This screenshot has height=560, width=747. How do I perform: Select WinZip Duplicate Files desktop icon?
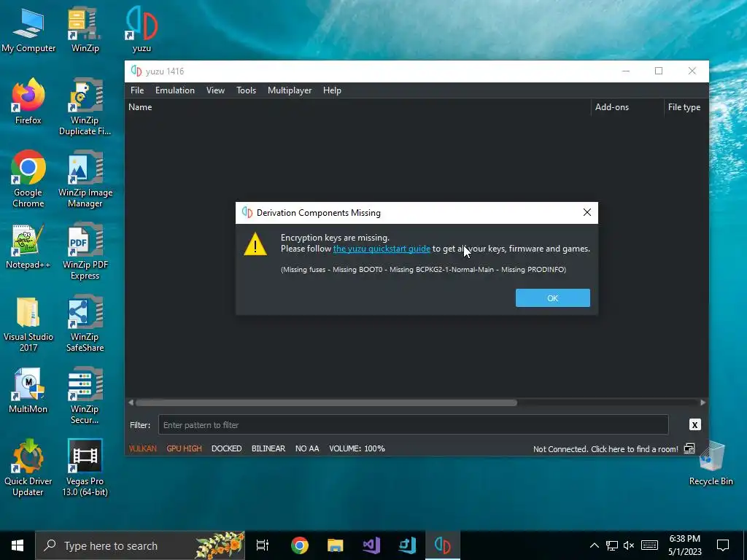85,106
